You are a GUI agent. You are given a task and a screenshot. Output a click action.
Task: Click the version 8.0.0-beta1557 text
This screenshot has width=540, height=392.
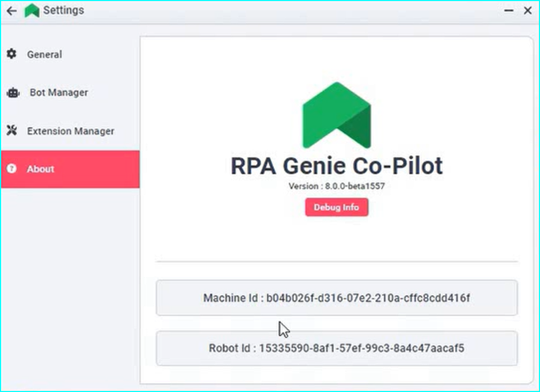click(336, 186)
